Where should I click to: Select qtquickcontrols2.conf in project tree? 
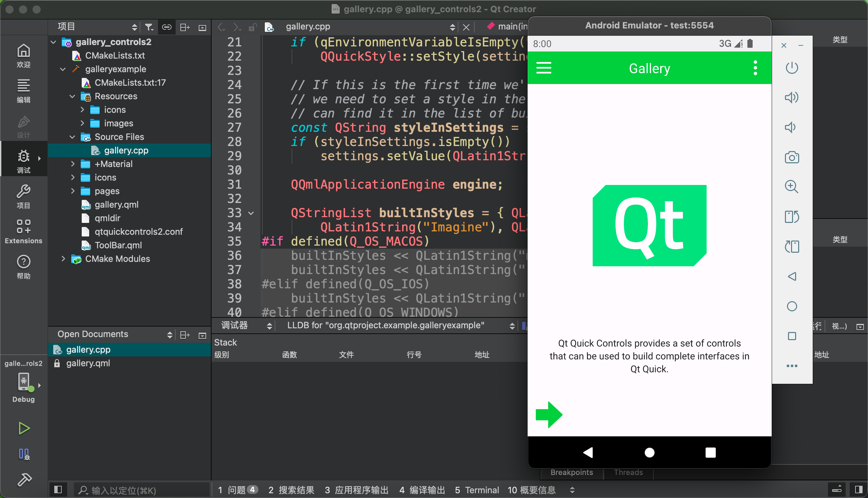point(139,232)
